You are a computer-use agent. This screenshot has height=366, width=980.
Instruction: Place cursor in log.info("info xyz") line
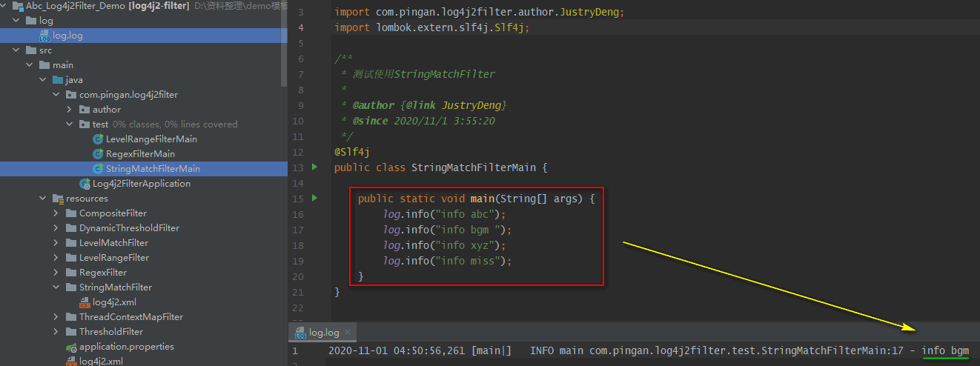coord(444,245)
